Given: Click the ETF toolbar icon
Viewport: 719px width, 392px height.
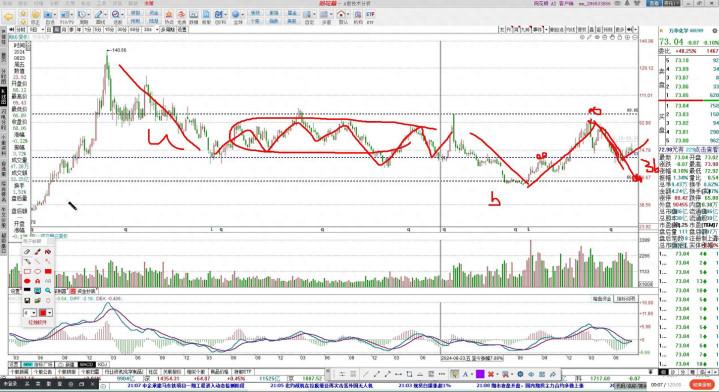Looking at the screenshot, I should (370, 14).
